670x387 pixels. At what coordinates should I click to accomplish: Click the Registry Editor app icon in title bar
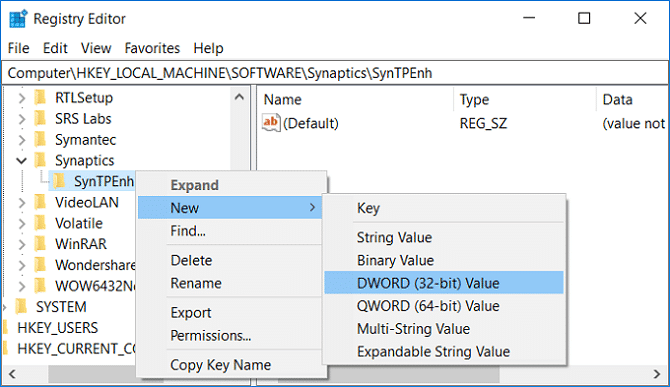click(x=18, y=19)
